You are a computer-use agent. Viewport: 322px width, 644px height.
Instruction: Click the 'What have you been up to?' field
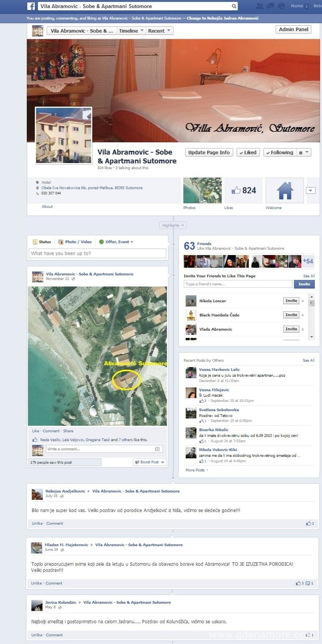coord(97,254)
